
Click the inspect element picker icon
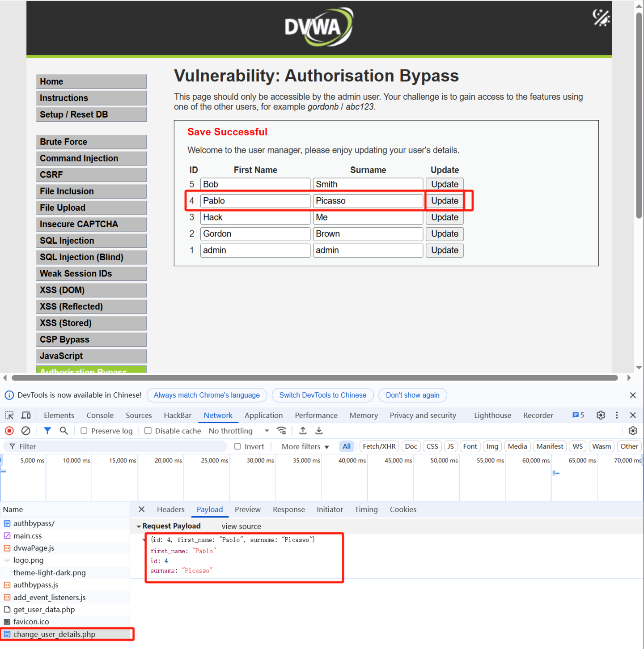click(9, 415)
